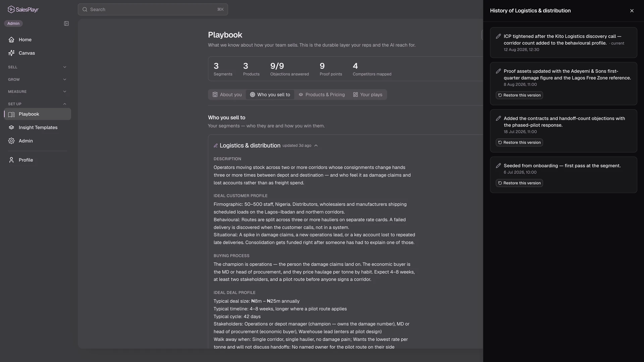Click edit pencil beside Logistics & distribution heading

click(x=216, y=145)
